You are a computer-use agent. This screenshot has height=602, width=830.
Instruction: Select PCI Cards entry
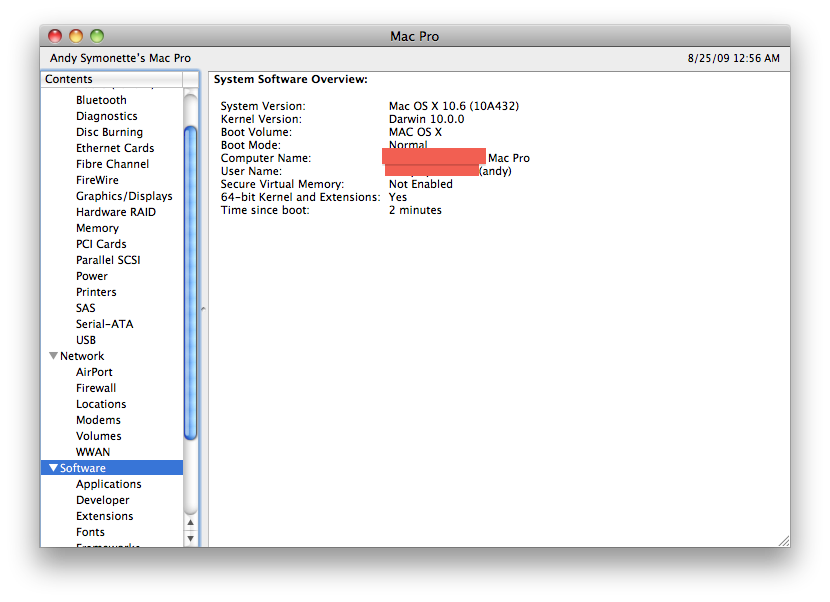tap(101, 244)
